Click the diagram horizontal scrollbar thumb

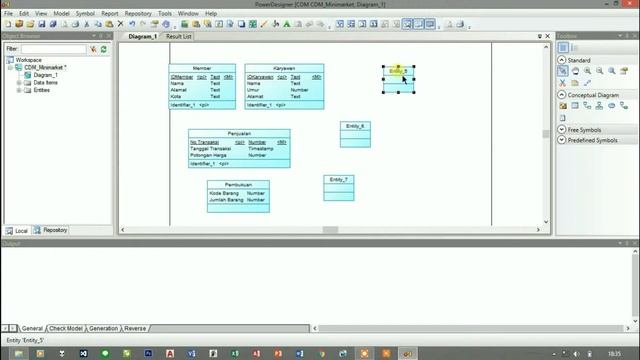[330, 230]
